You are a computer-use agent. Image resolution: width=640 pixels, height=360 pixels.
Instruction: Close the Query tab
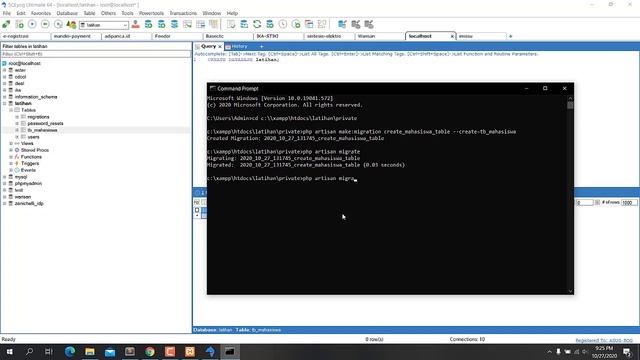(x=220, y=47)
